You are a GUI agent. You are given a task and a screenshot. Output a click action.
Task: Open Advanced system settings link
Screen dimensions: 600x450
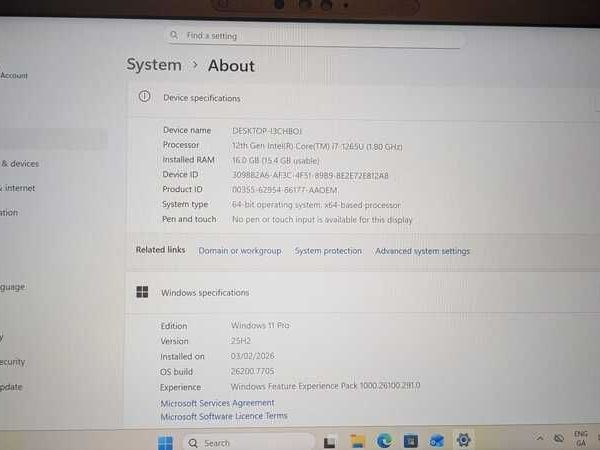[422, 251]
